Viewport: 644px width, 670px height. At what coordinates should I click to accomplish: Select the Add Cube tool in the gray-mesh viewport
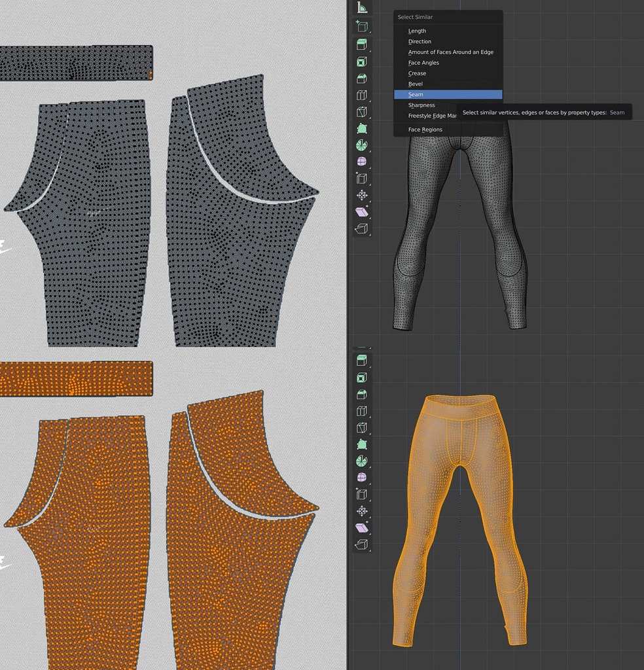coord(362,26)
